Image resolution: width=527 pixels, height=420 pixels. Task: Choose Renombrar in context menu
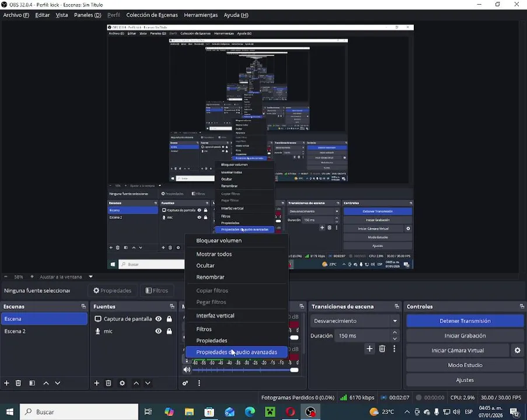click(x=236, y=277)
